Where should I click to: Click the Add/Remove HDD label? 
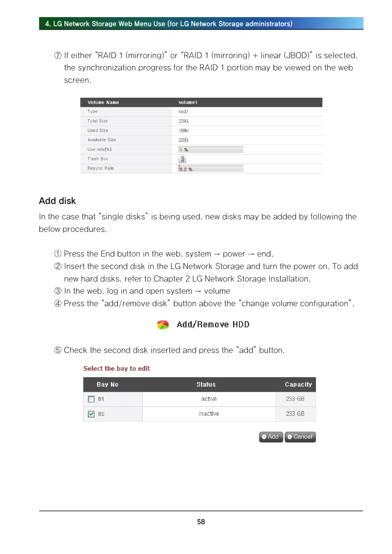tap(213, 324)
